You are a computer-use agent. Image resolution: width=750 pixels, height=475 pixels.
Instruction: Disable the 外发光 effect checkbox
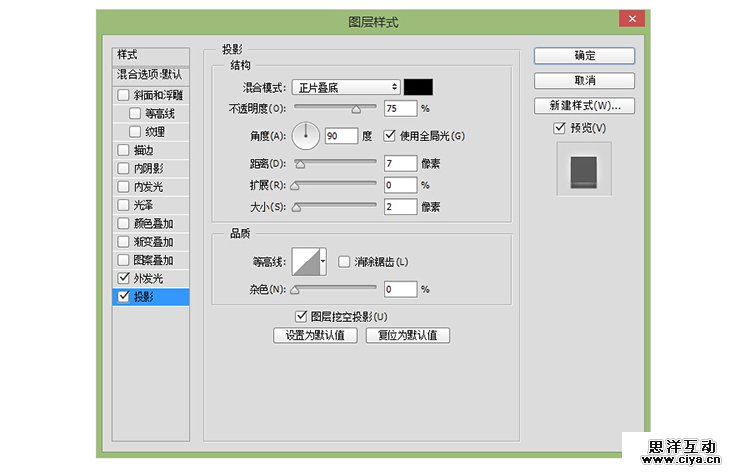[x=123, y=278]
